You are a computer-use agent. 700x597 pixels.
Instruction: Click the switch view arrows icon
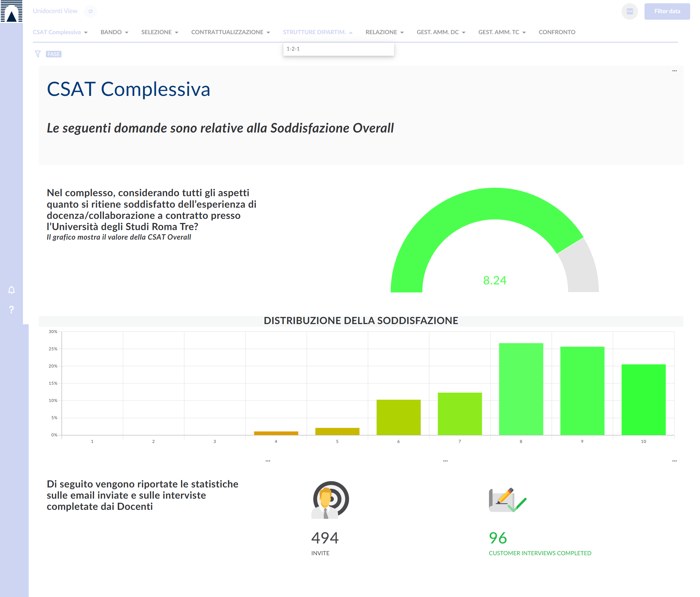click(x=90, y=11)
